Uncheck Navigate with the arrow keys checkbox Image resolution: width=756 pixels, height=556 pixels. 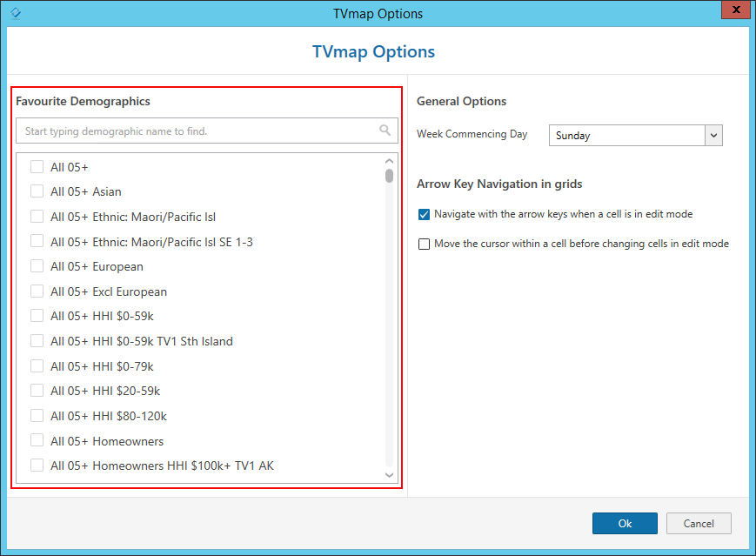coord(424,214)
